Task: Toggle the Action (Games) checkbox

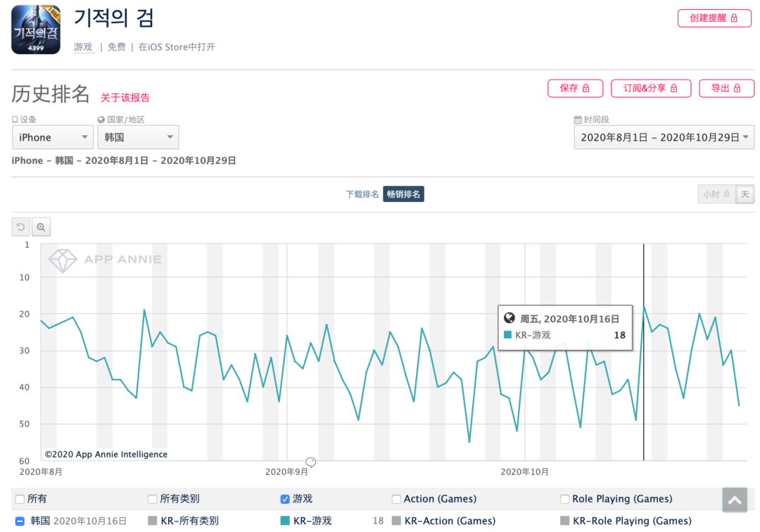Action: click(x=396, y=498)
